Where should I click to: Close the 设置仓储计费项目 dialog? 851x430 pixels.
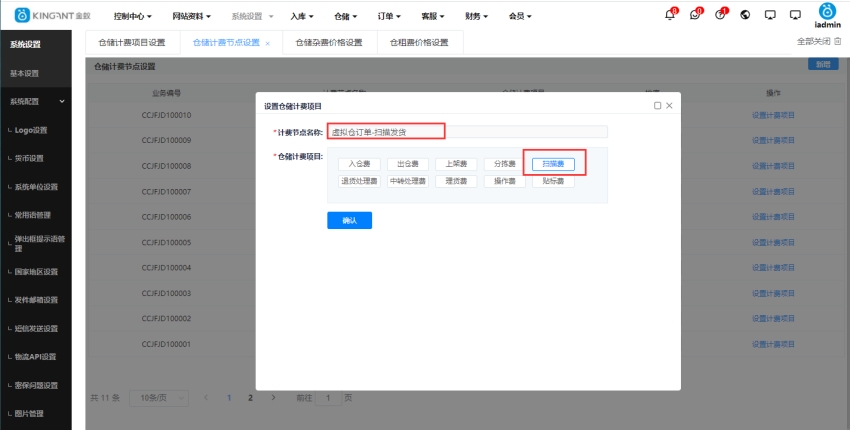coord(669,106)
